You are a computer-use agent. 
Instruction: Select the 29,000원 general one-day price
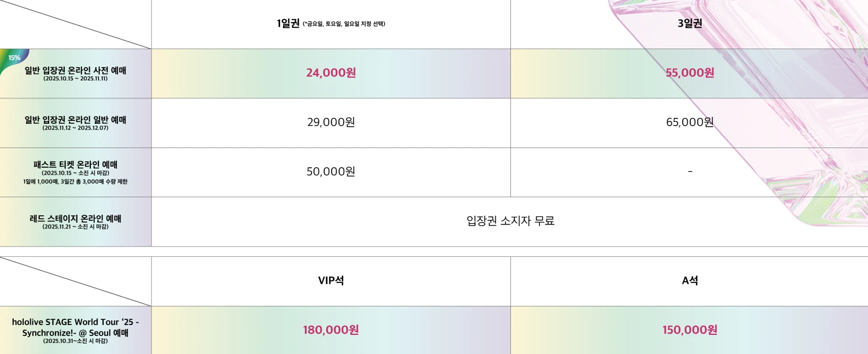331,122
